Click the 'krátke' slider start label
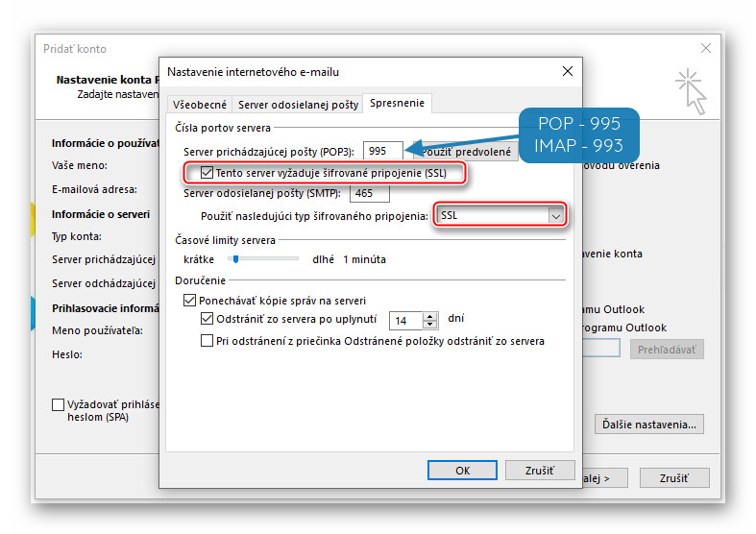The width and height of the screenshot is (756, 534). coord(199,259)
